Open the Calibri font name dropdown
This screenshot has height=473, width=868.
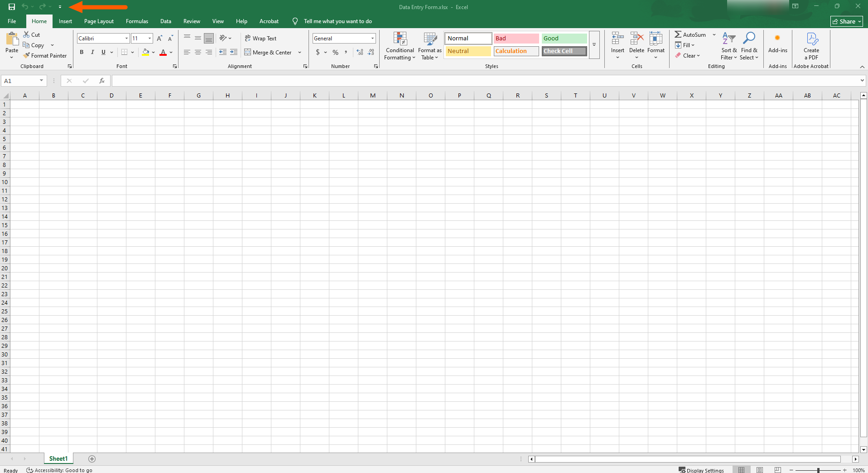click(x=126, y=39)
